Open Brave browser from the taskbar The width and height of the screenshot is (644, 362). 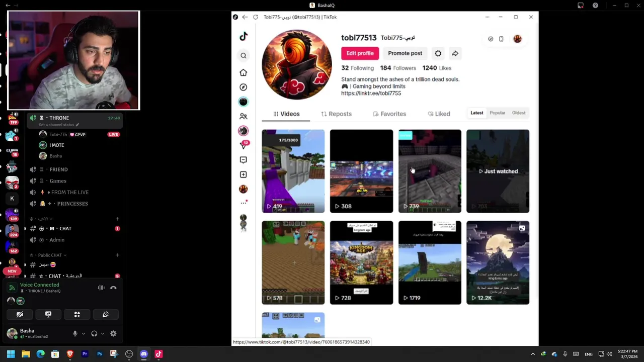click(70, 354)
